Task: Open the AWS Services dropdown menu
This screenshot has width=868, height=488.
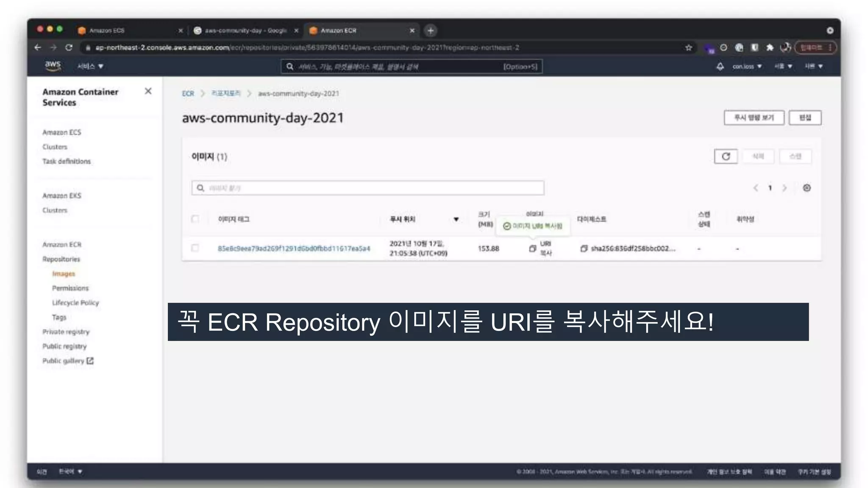Action: (90, 67)
